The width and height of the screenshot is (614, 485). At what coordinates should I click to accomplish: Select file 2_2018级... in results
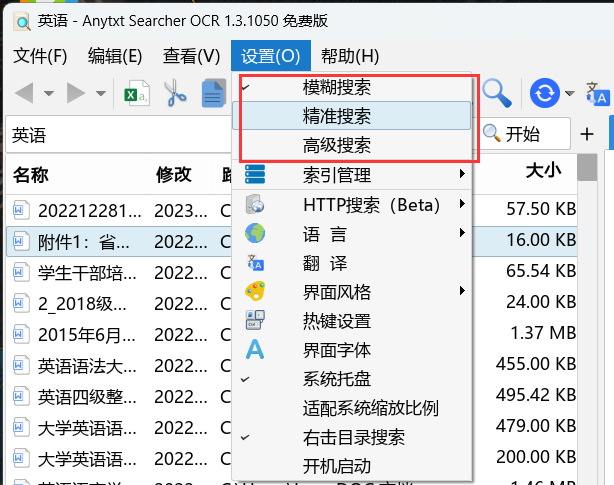pos(82,304)
